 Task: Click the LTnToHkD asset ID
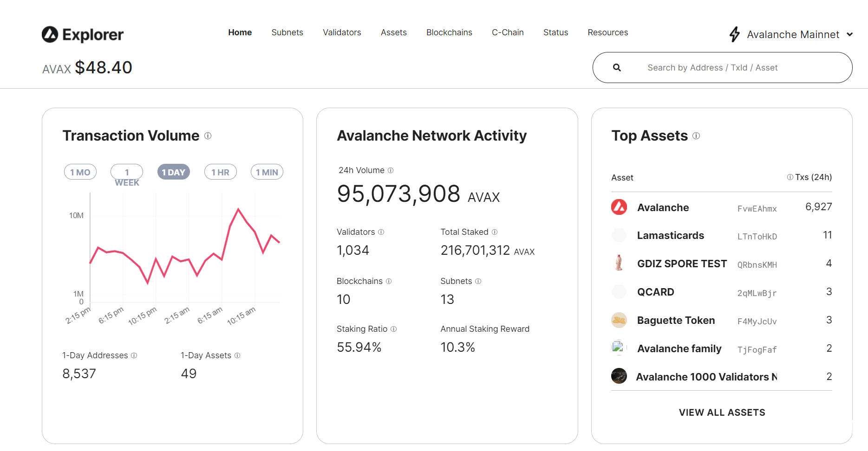[757, 237]
